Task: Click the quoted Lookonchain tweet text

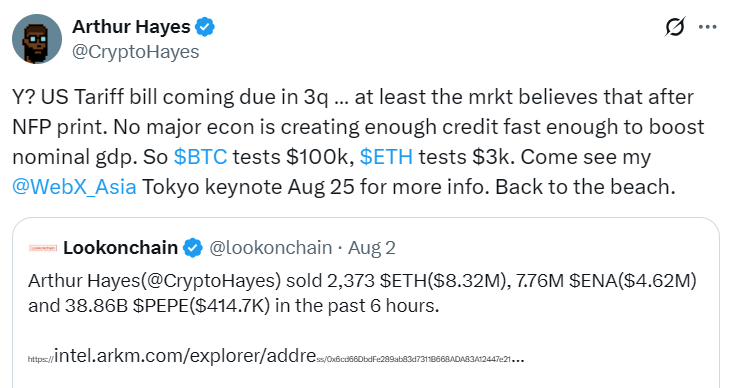Action: (x=362, y=293)
